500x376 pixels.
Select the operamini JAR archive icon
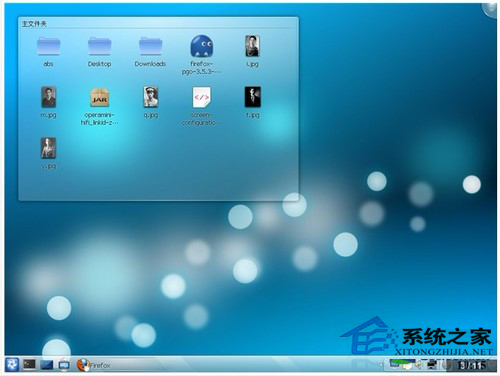(x=99, y=97)
